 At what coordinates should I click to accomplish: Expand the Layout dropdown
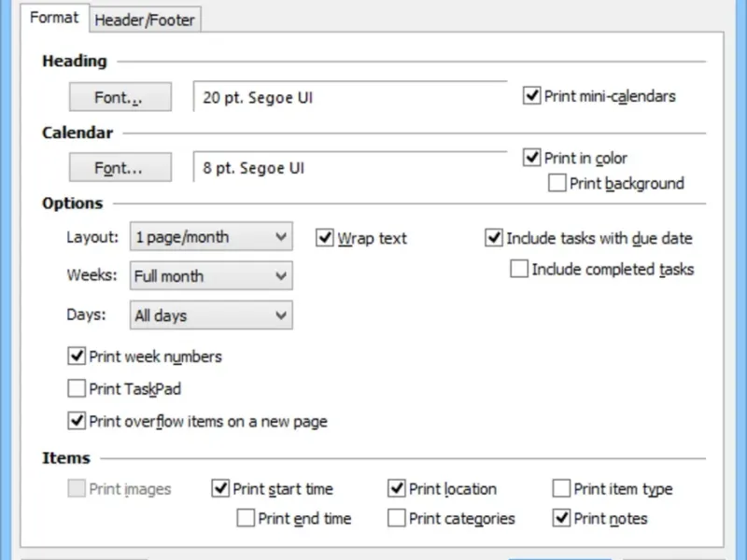pyautogui.click(x=211, y=237)
